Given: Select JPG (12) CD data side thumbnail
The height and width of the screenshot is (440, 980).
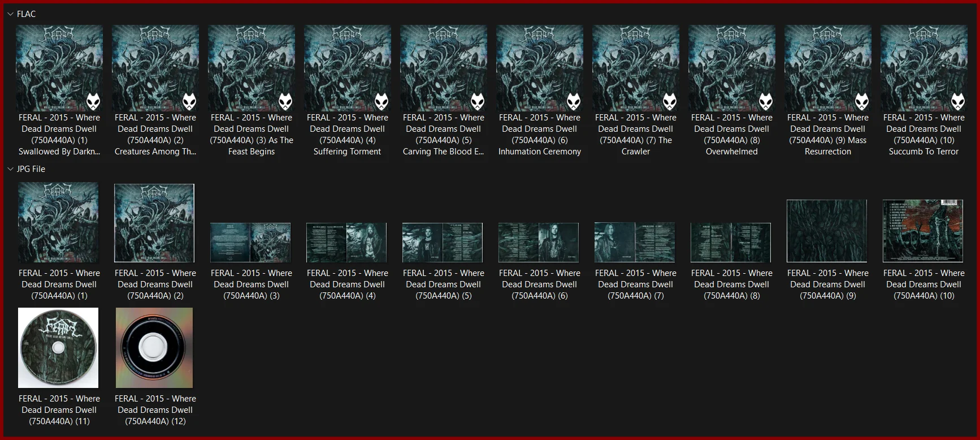Looking at the screenshot, I should point(154,348).
